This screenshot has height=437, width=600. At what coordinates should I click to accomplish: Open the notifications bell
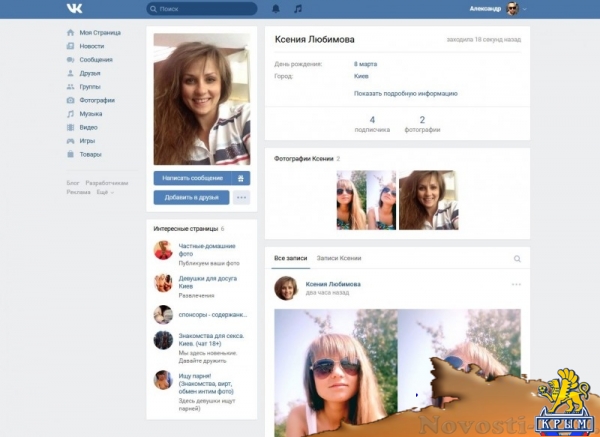(x=276, y=9)
